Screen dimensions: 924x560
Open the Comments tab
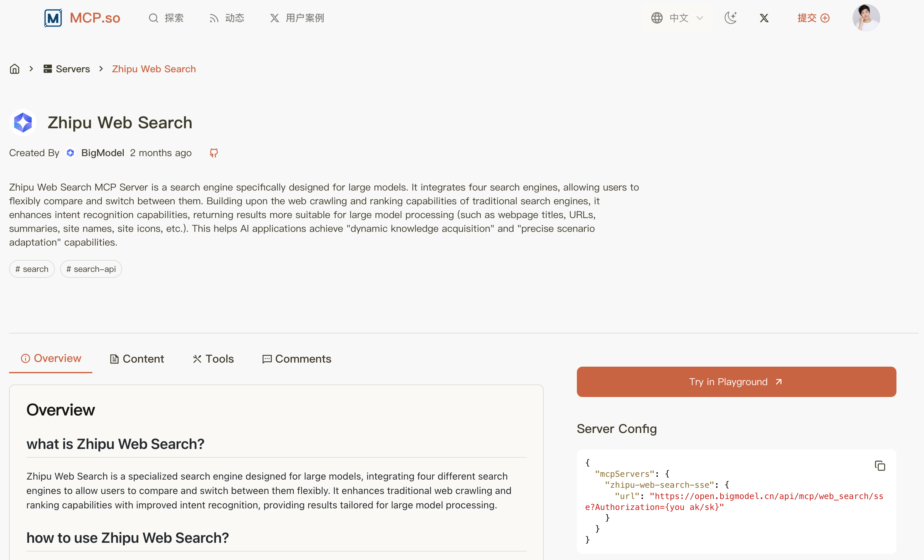click(297, 359)
